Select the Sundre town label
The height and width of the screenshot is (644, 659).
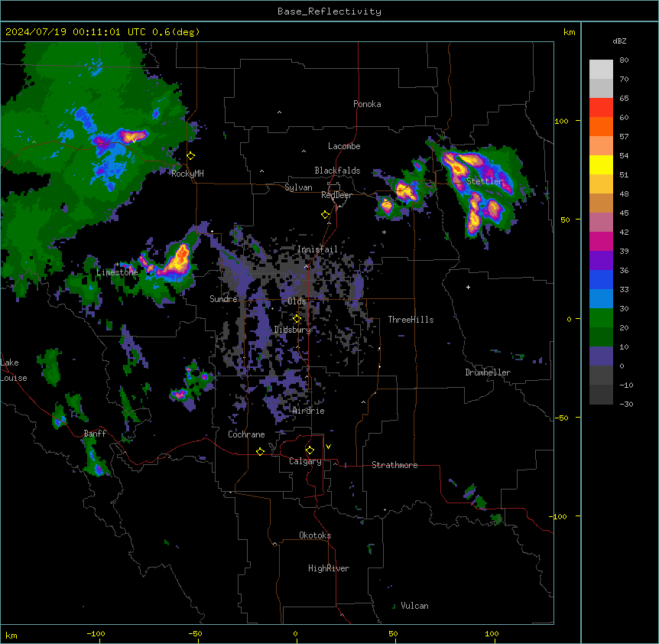pos(223,299)
